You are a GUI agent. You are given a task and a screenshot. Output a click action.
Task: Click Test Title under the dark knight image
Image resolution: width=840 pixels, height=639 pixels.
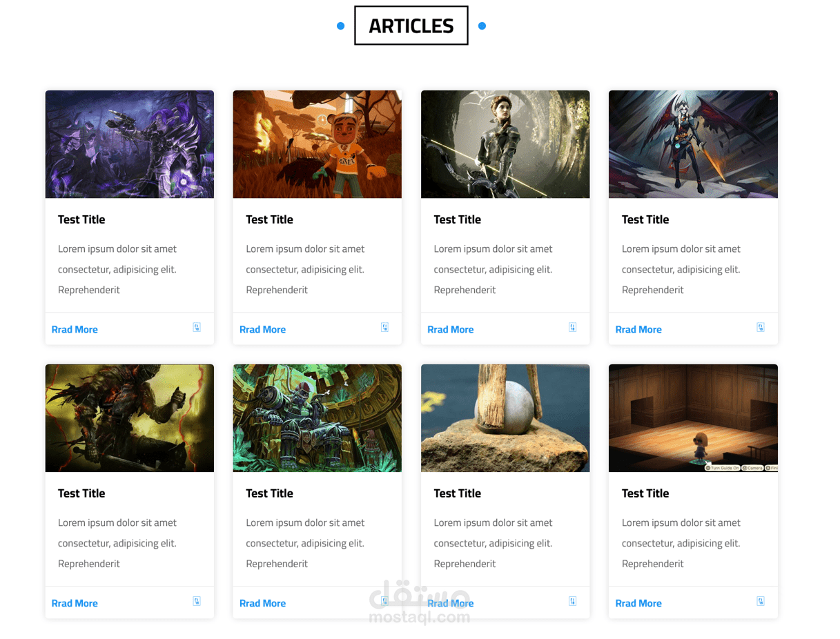click(x=81, y=493)
